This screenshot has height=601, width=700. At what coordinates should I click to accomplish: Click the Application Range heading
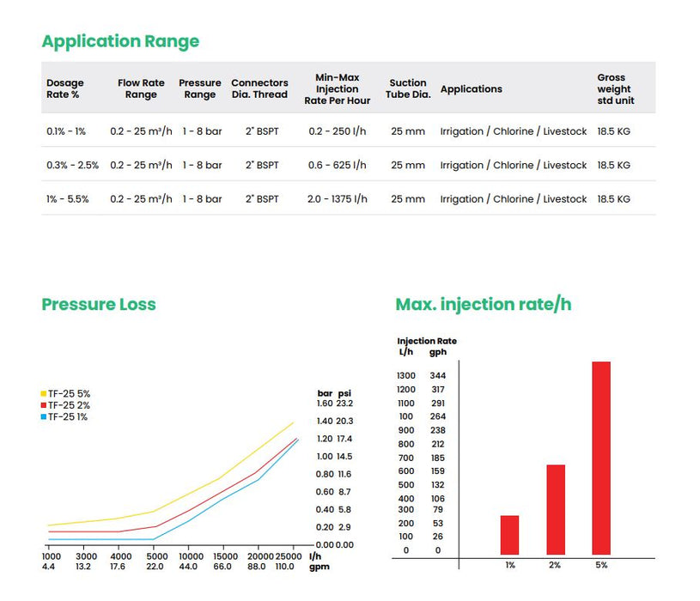coord(120,41)
